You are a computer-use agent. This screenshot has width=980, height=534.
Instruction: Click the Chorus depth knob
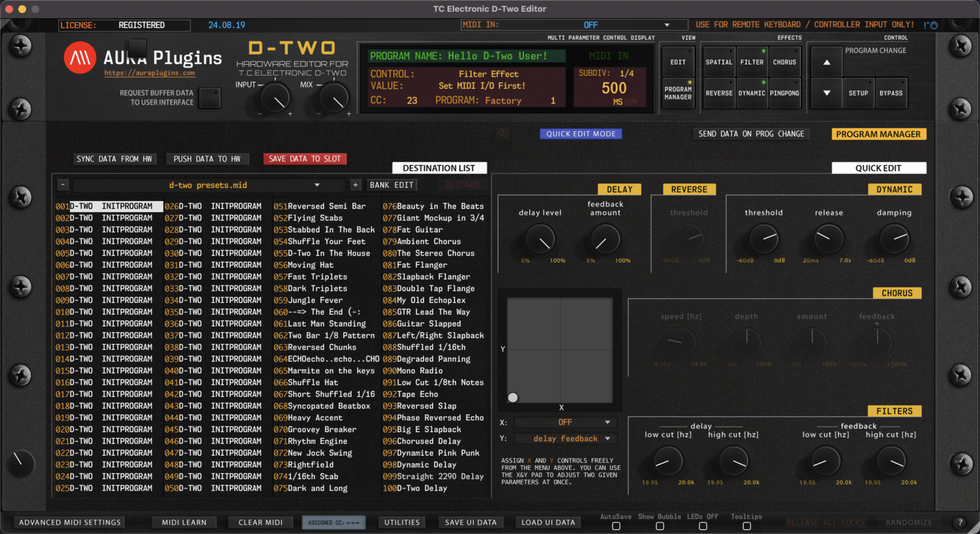point(746,342)
